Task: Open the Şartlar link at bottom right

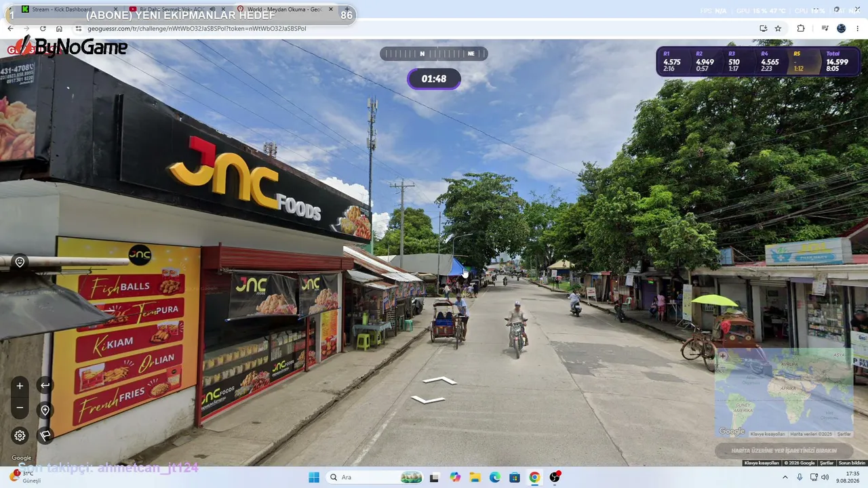Action: tap(827, 463)
